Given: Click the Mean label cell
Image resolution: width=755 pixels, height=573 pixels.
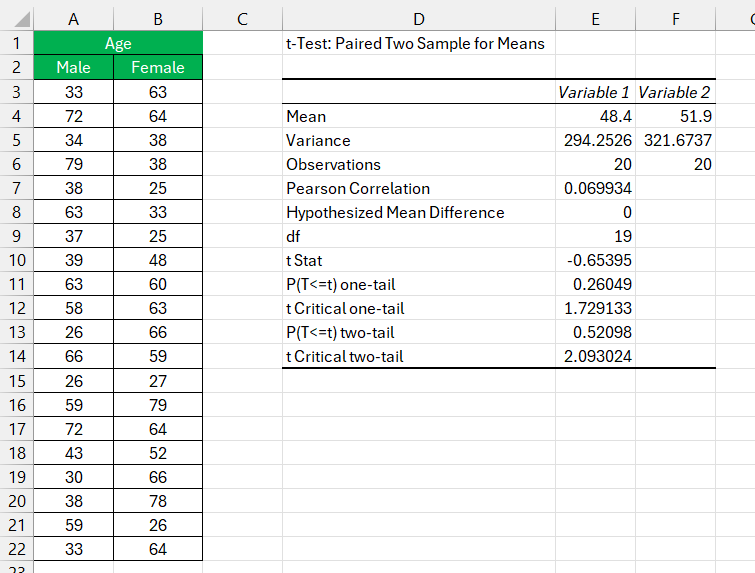Looking at the screenshot, I should (418, 116).
